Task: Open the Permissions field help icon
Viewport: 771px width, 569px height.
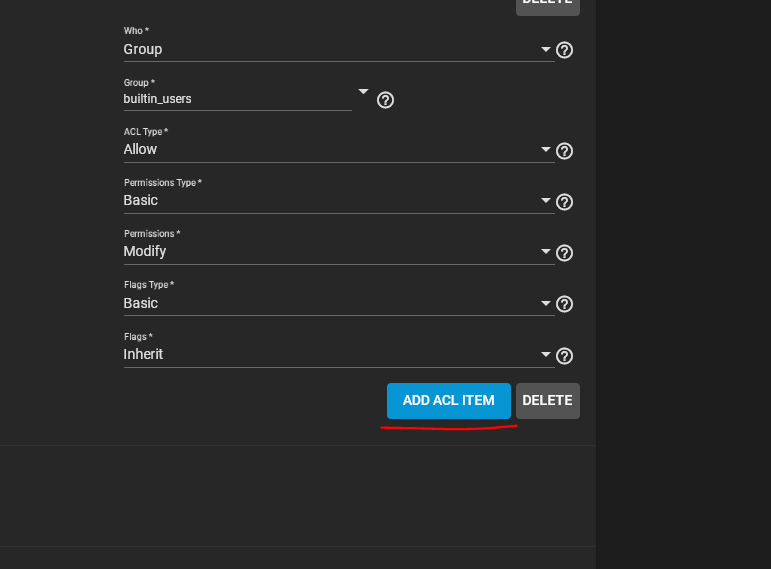Action: [x=564, y=253]
